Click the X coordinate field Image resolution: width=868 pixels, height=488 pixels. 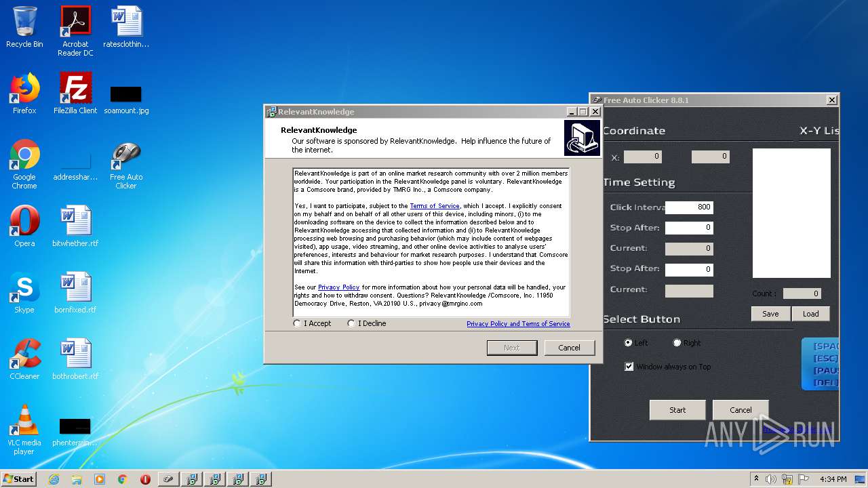point(643,157)
